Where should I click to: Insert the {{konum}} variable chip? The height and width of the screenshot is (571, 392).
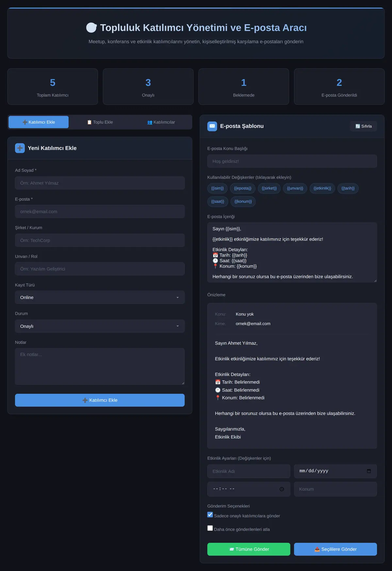pyautogui.click(x=243, y=201)
